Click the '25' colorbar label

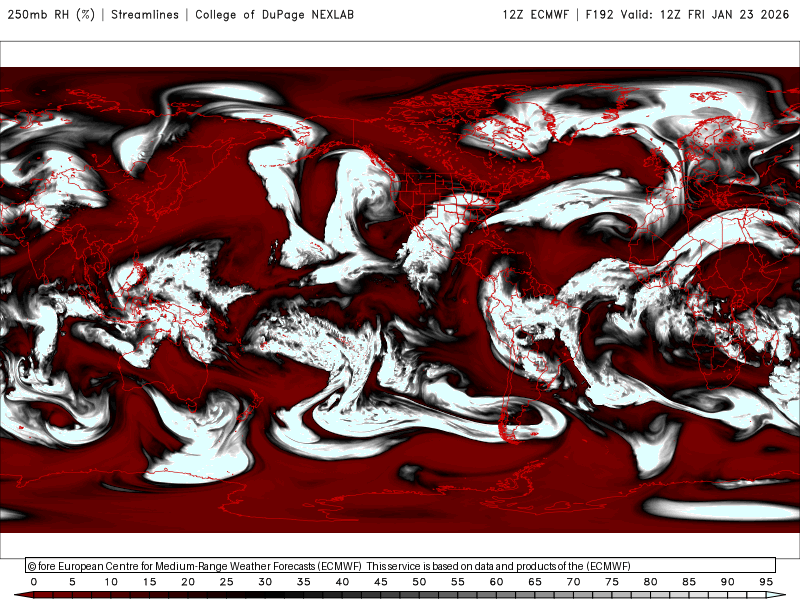point(227,582)
